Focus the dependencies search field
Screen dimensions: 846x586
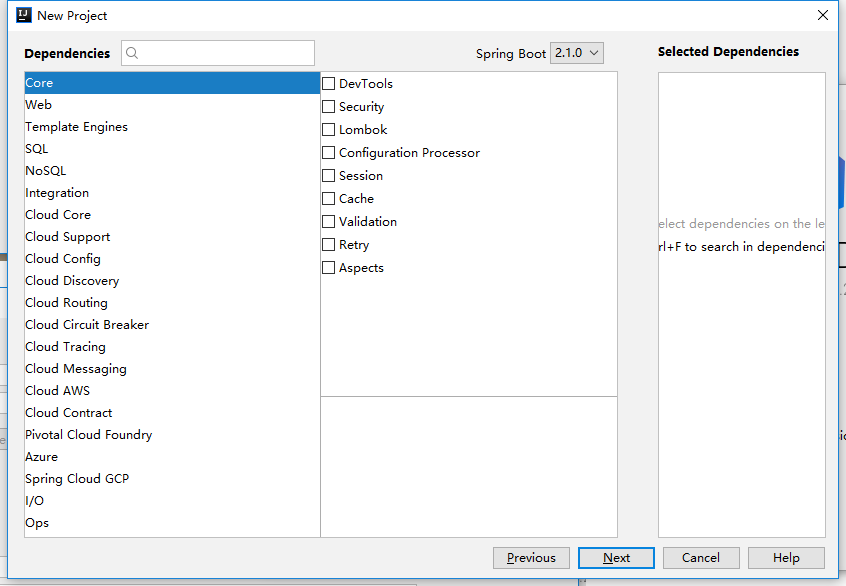coord(218,53)
